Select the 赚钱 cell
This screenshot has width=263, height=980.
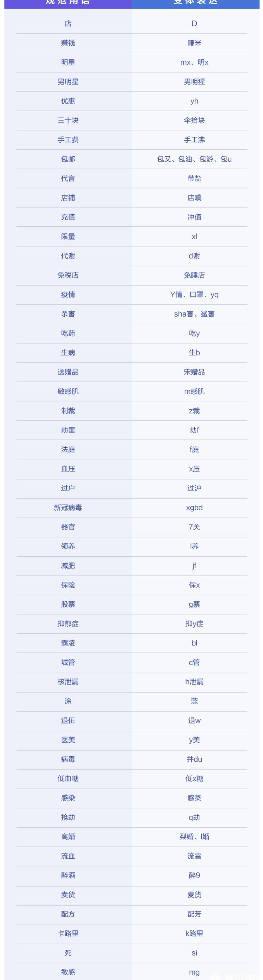[68, 43]
